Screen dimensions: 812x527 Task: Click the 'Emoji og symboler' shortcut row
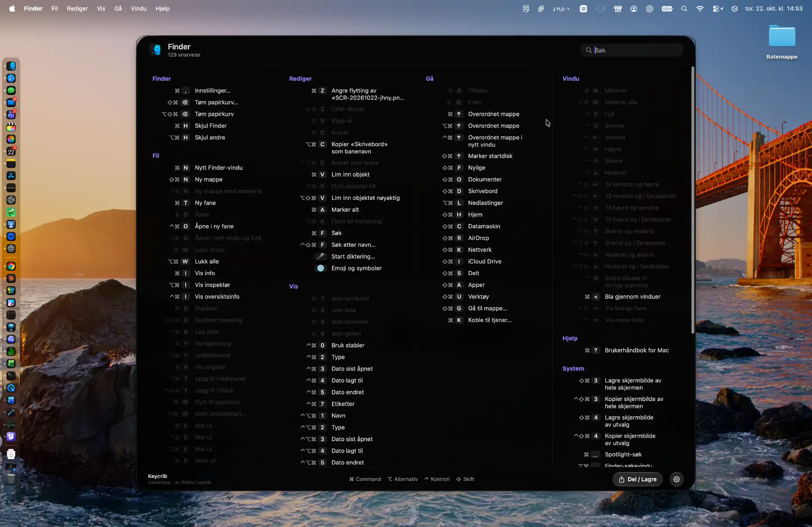[x=349, y=268]
